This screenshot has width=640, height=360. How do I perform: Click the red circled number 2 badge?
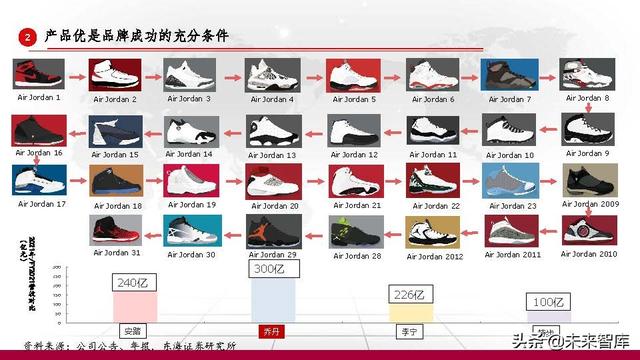27,37
